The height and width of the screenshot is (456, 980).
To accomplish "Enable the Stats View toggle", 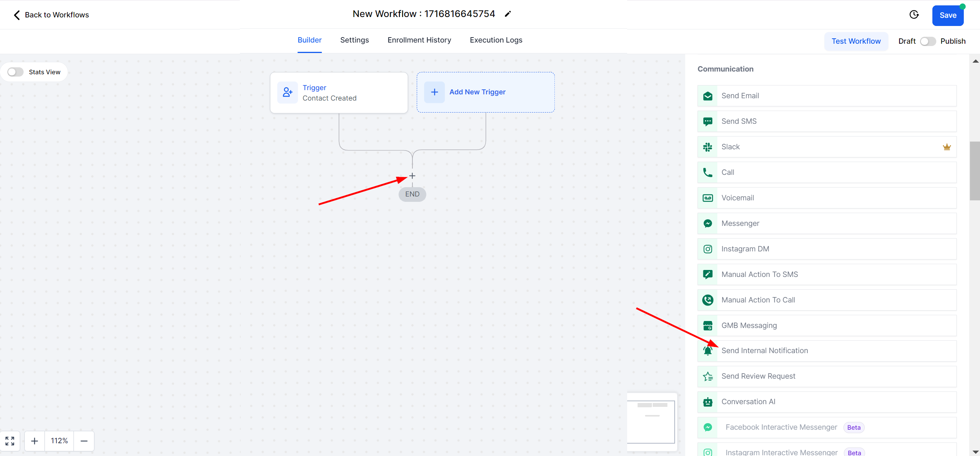I will [x=15, y=72].
